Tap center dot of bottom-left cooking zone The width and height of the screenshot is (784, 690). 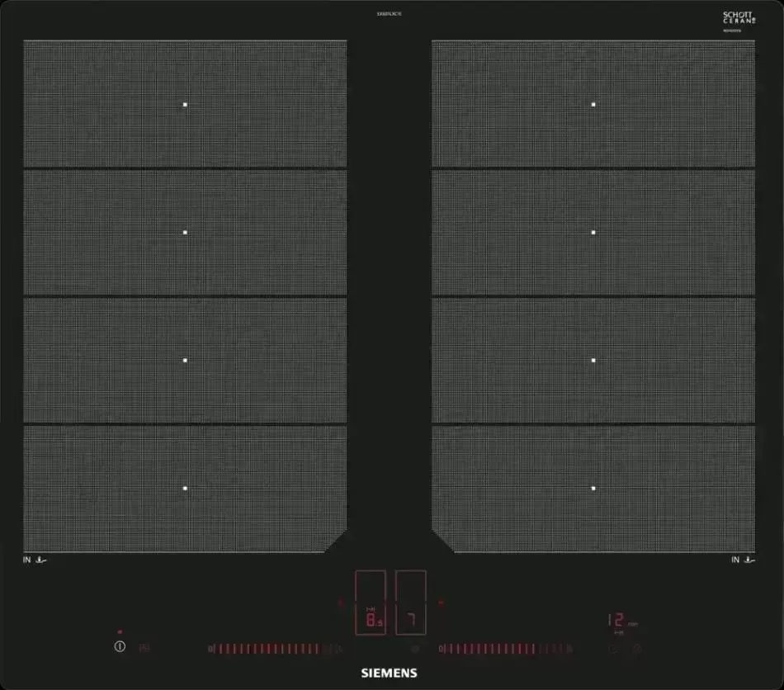[186, 489]
